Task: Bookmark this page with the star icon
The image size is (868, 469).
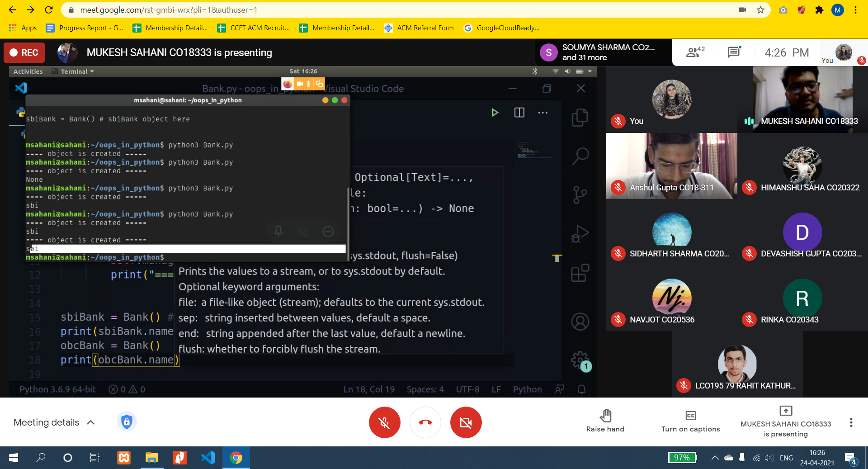Action: 760,10
